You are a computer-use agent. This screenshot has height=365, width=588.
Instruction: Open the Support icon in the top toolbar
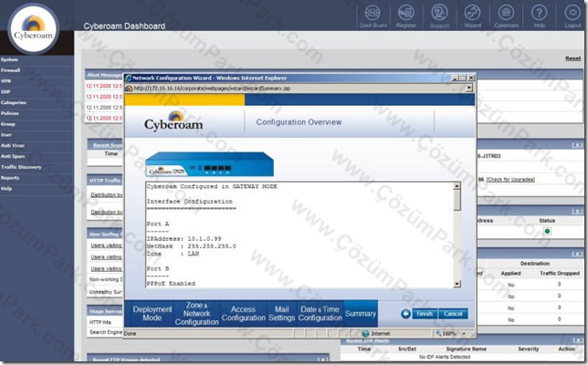(439, 16)
